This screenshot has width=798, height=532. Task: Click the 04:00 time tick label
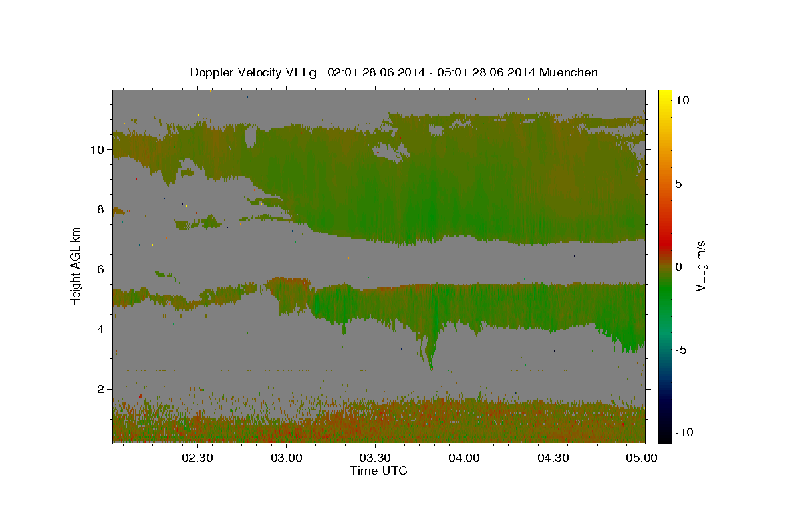(464, 458)
